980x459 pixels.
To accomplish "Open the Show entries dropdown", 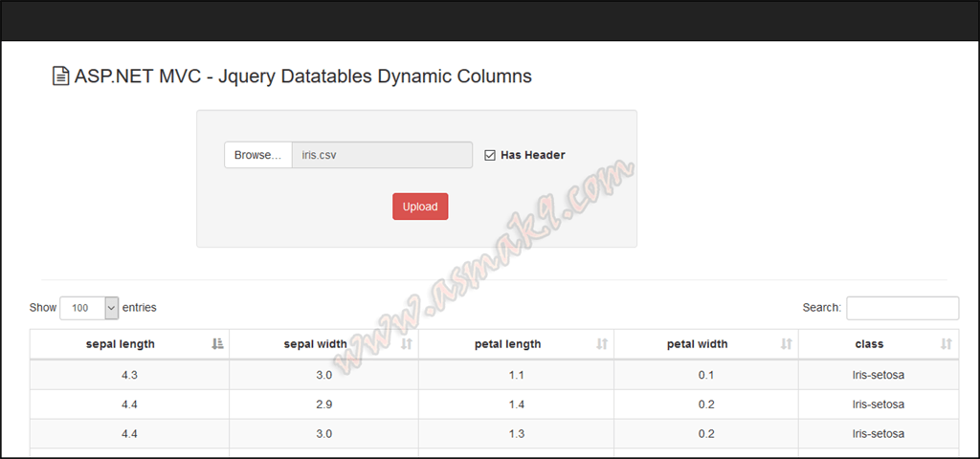I will [x=89, y=308].
